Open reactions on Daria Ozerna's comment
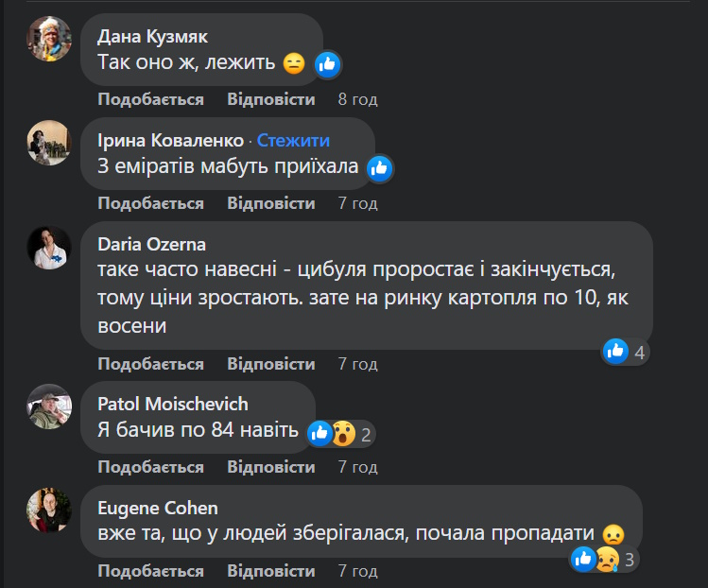The width and height of the screenshot is (708, 588). 627,353
